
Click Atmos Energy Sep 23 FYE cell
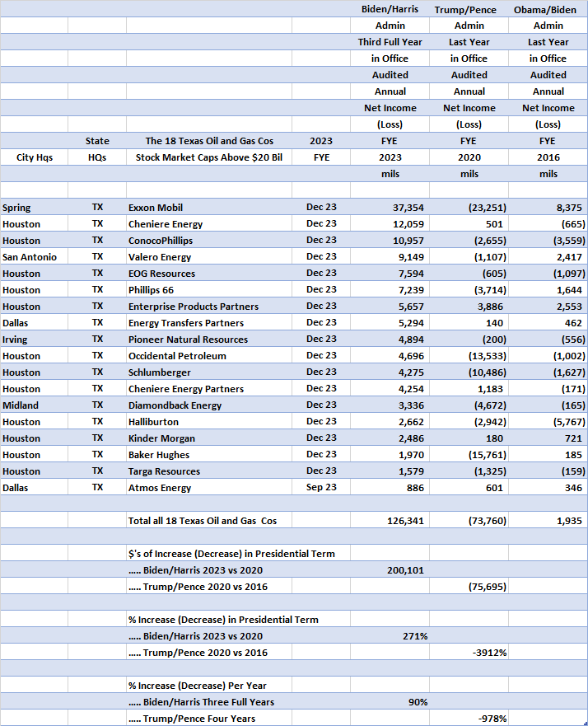coord(321,488)
